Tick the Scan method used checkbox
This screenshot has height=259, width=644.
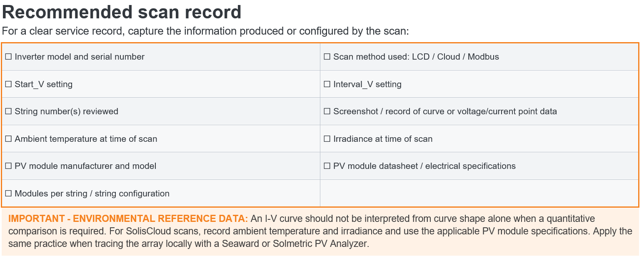pos(327,57)
